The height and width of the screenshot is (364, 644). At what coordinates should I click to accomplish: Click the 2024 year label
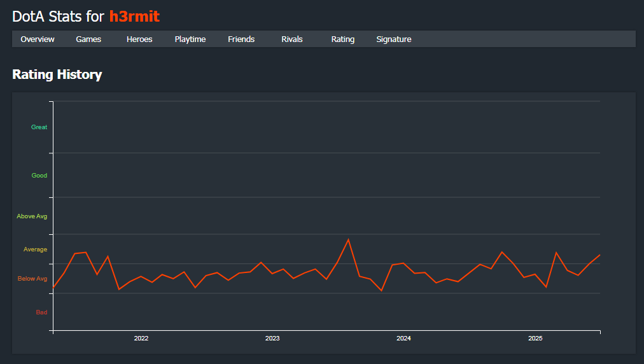(x=403, y=338)
